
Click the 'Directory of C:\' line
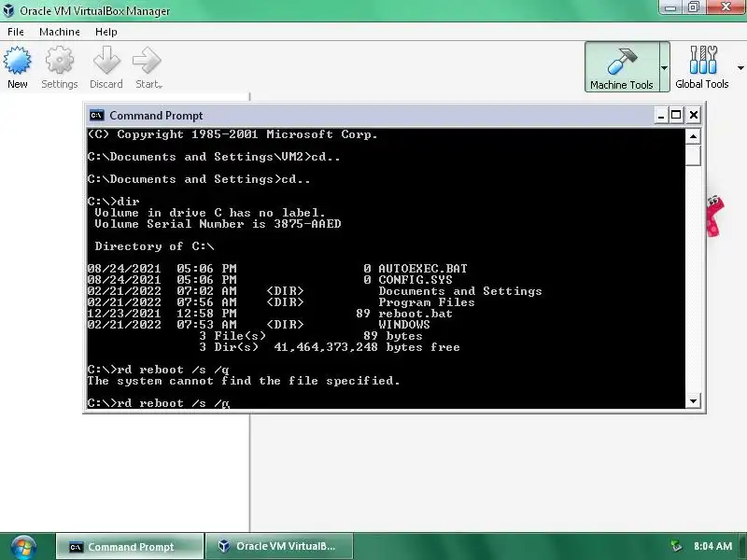click(154, 246)
